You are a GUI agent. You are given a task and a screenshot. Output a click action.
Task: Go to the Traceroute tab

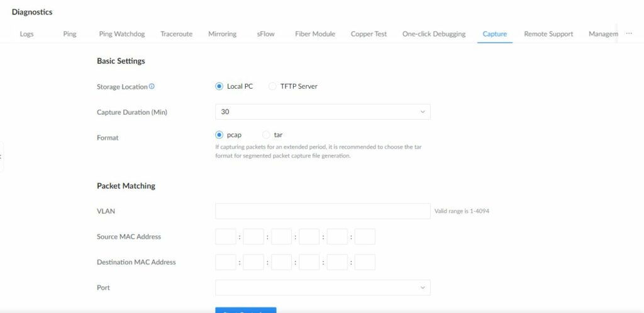tap(177, 34)
